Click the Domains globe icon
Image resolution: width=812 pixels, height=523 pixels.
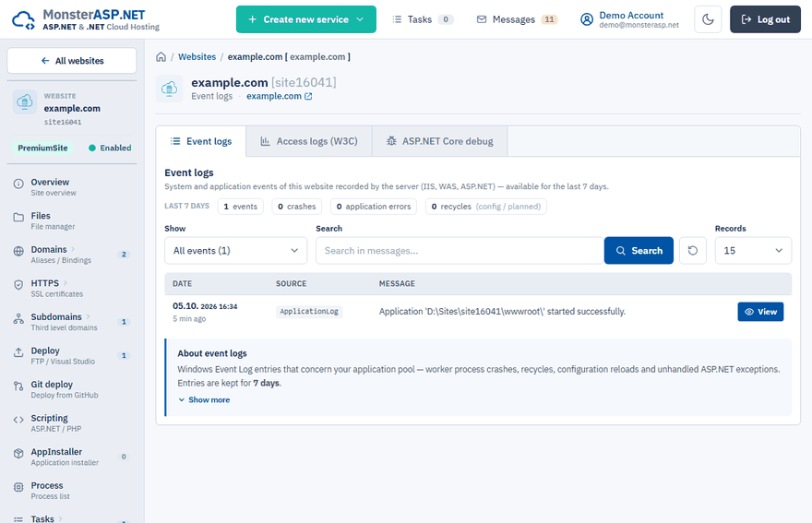point(18,251)
